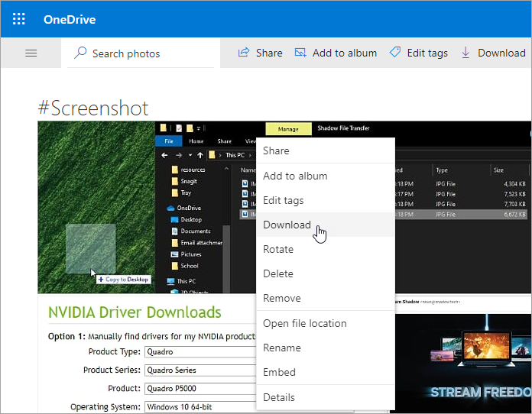Click the Add to album picture icon
Screen dimensions: 532x414
click(300, 53)
